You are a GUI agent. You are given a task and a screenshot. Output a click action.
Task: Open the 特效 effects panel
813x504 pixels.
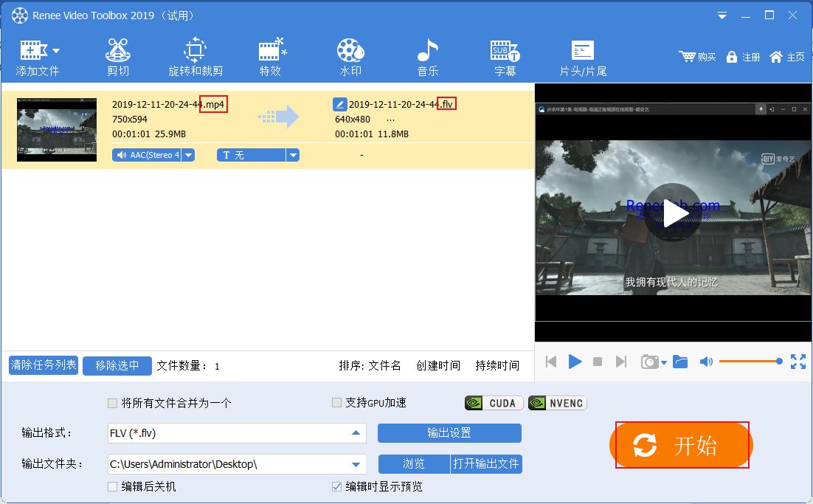[x=271, y=55]
